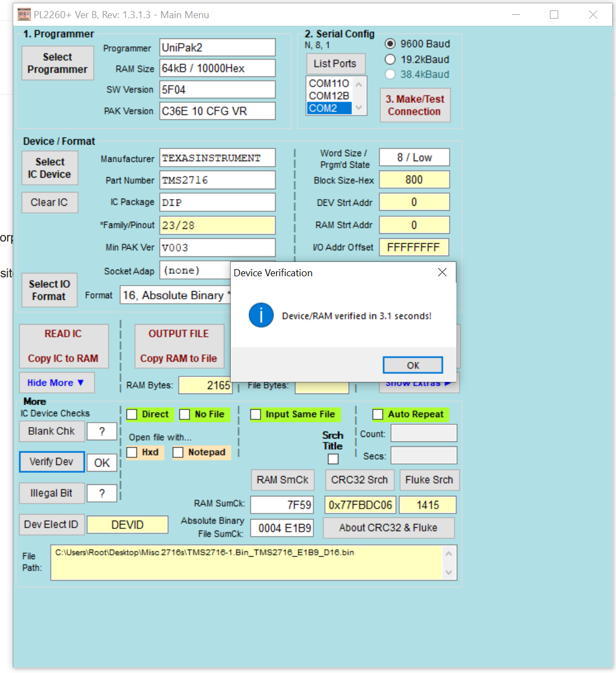616x673 pixels.
Task: Click the Part Number field TMS2716
Action: tap(217, 180)
